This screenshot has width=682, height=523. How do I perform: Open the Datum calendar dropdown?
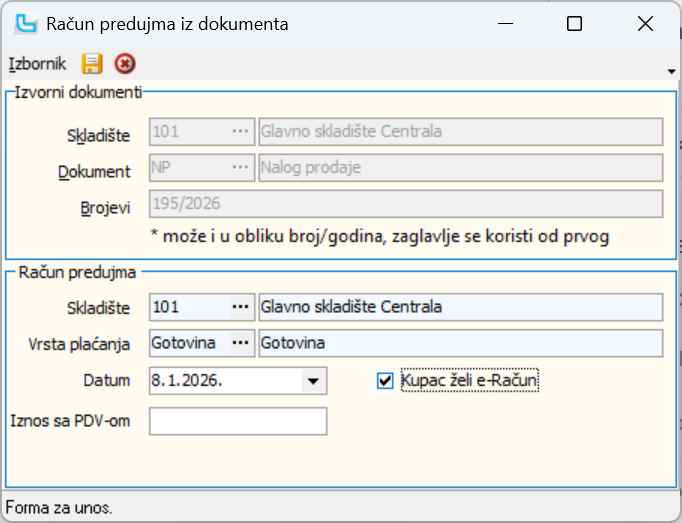(313, 381)
